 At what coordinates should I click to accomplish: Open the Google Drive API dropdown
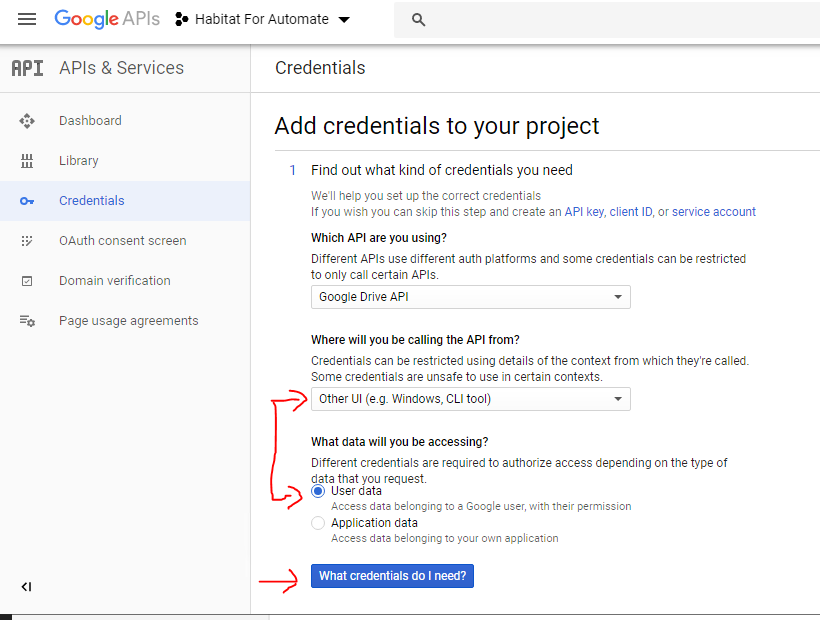click(471, 297)
